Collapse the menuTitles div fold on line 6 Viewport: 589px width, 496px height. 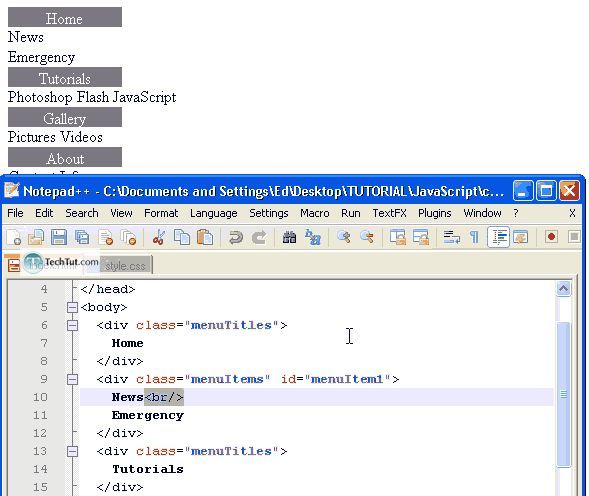click(72, 325)
